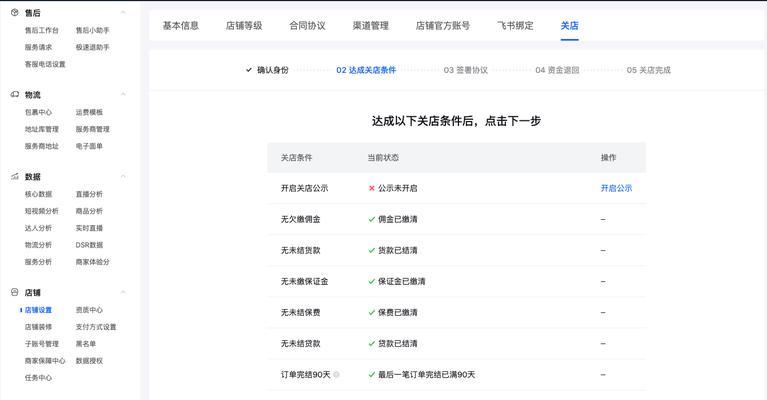Click the 店铺 shop section icon

click(x=14, y=293)
